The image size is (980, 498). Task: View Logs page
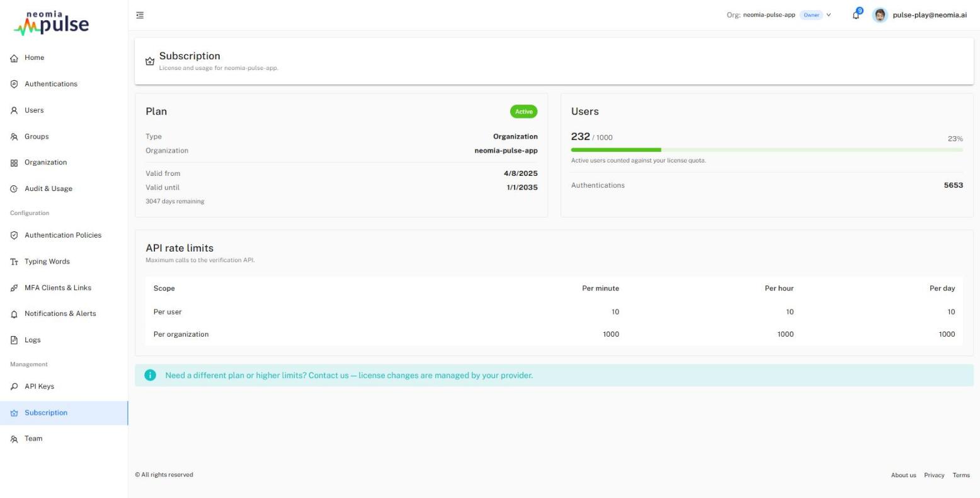pos(64,340)
